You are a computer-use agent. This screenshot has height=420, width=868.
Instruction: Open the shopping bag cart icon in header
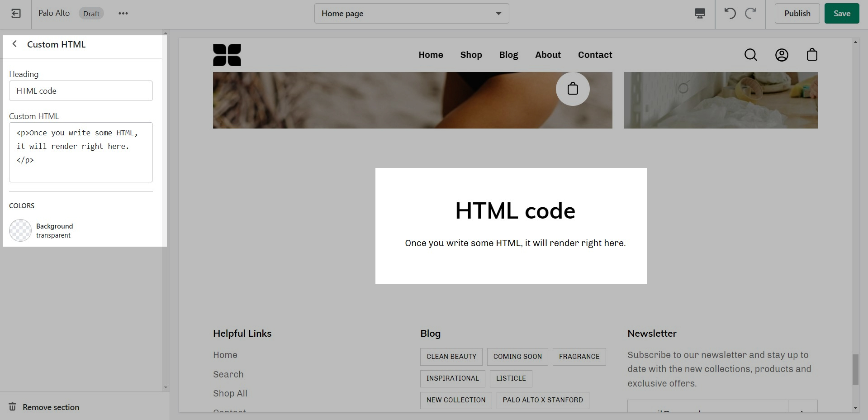point(812,55)
